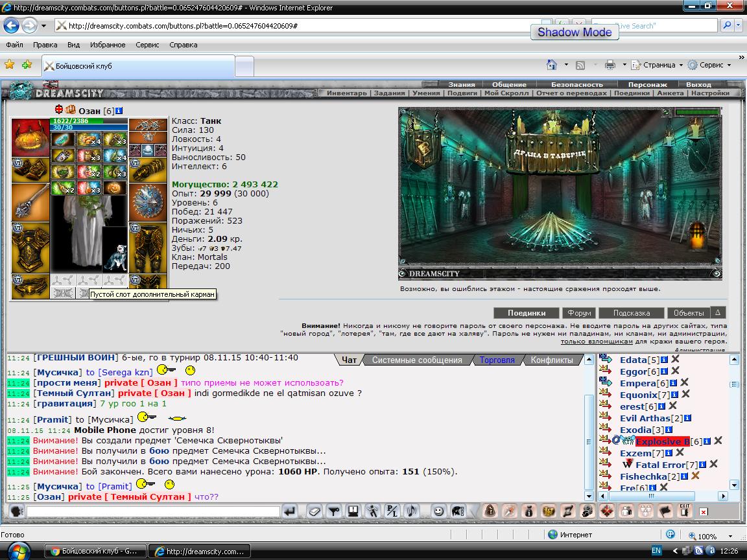Click the orange X next to Fishechka
The width and height of the screenshot is (747, 560).
(x=695, y=476)
